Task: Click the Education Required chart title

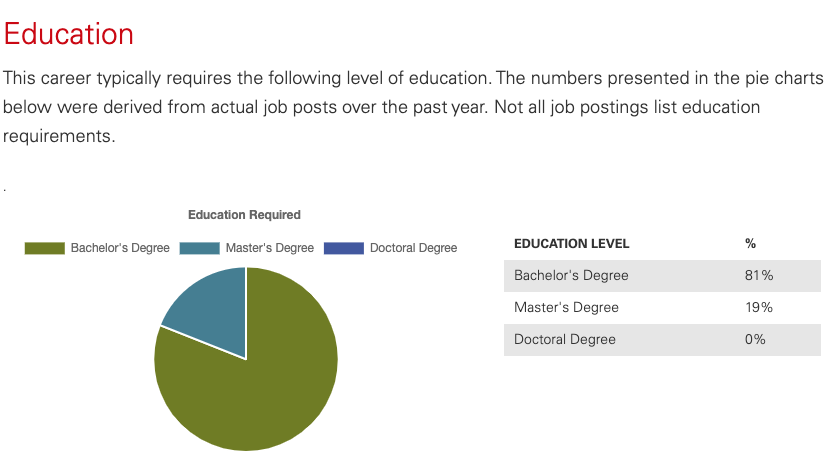Action: [244, 215]
